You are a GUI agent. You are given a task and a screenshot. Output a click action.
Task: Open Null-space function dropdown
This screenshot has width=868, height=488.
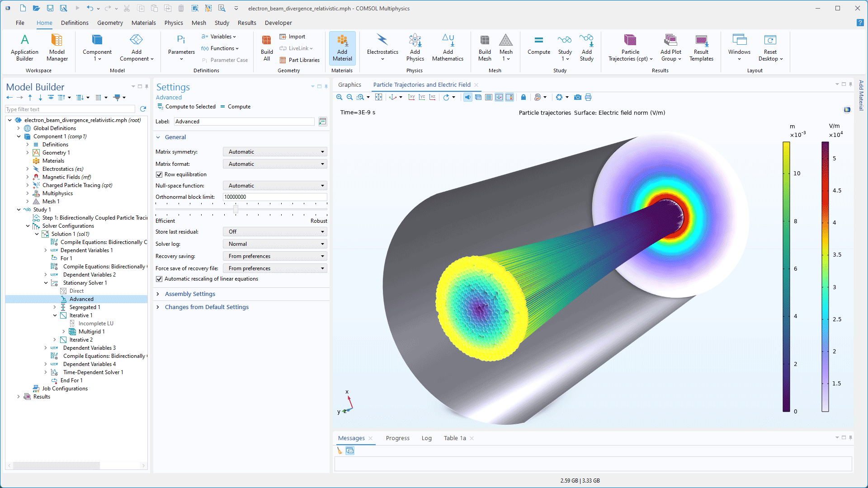275,186
